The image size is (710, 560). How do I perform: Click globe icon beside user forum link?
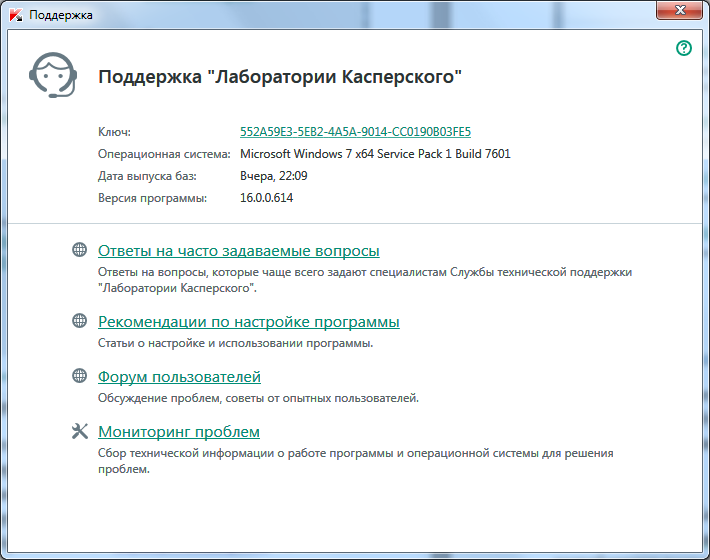pyautogui.click(x=80, y=375)
